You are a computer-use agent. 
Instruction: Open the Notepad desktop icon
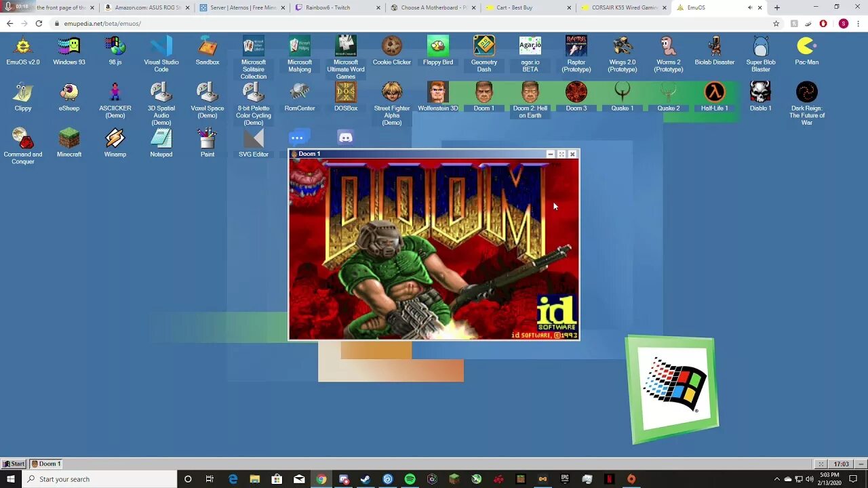(x=161, y=143)
